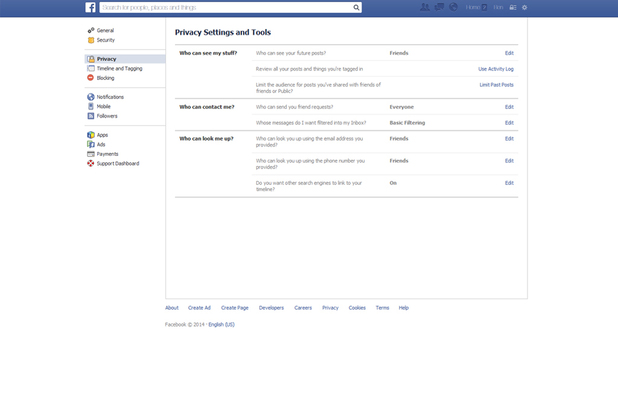Viewport: 618px width, 411px height.
Task: Click the Support Dashboard lifebuoy icon
Action: [91, 164]
